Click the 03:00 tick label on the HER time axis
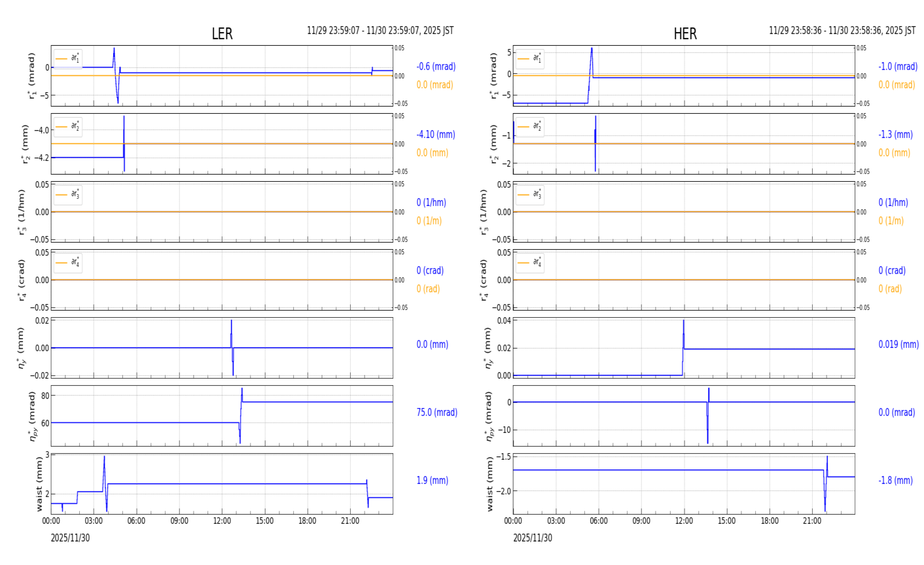The width and height of the screenshot is (924, 565). point(556,521)
